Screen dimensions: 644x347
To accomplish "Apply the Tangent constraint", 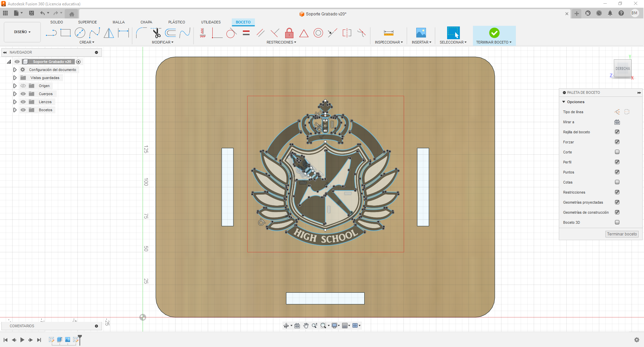I will click(231, 33).
